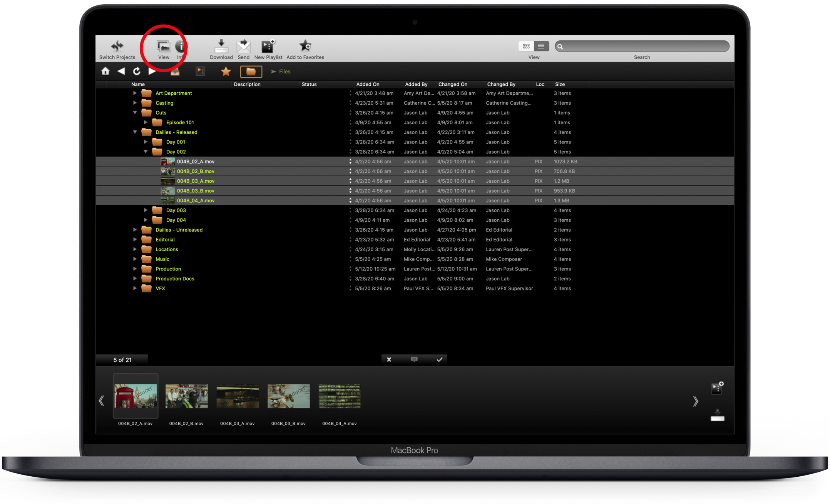Viewport: 830px width, 504px height.
Task: Click the Send envelope icon
Action: [243, 47]
